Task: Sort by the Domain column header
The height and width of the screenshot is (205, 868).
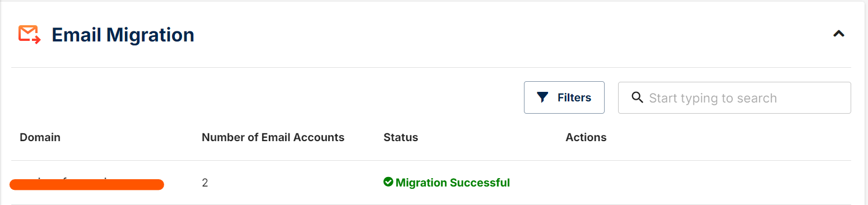Action: pos(40,137)
